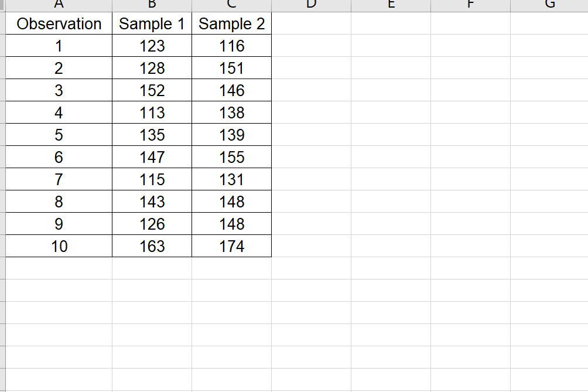This screenshot has width=588, height=392.
Task: Select the cell containing 174
Action: coord(231,246)
